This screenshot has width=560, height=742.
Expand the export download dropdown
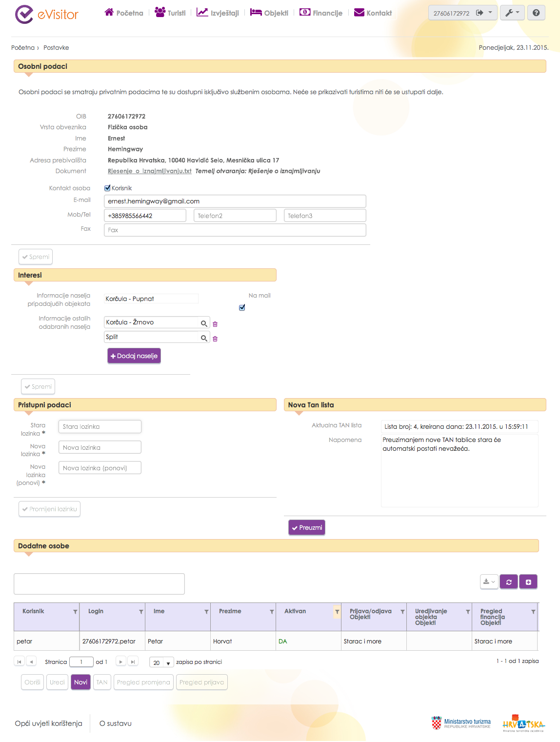click(489, 582)
